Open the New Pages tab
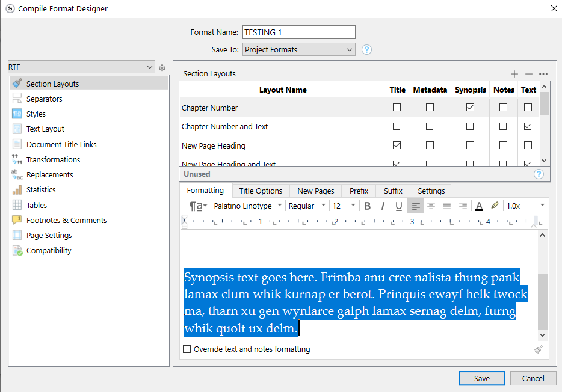 [x=315, y=191]
